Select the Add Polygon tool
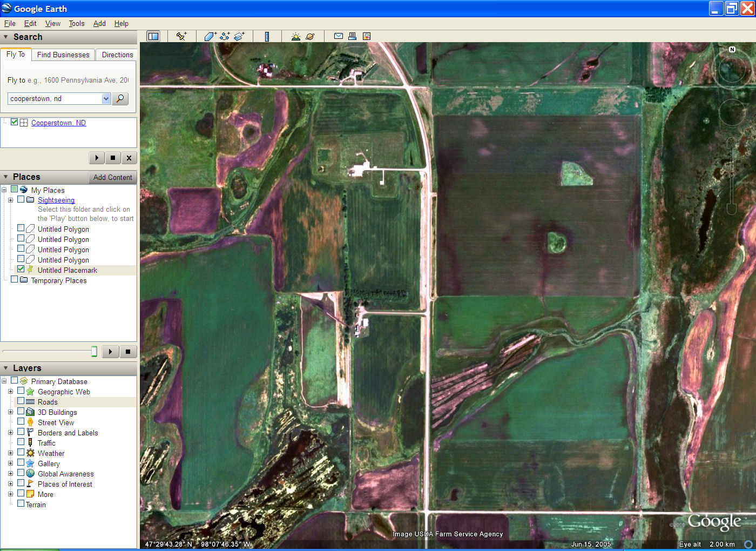This screenshot has height=551, width=756. (210, 36)
